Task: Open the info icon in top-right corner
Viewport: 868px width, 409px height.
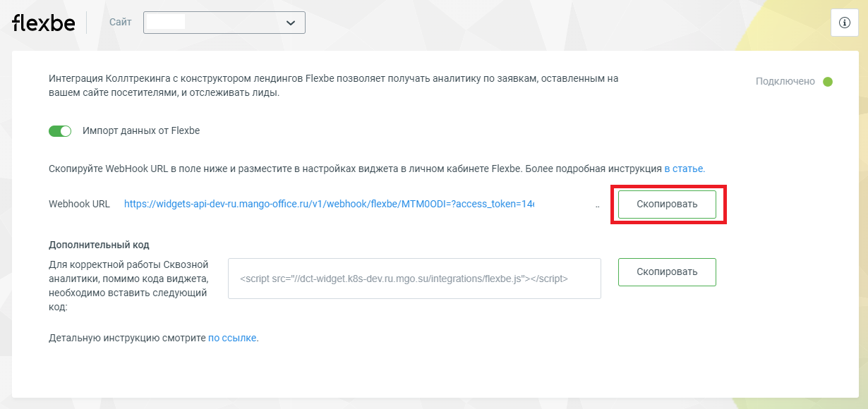Action: (x=844, y=23)
